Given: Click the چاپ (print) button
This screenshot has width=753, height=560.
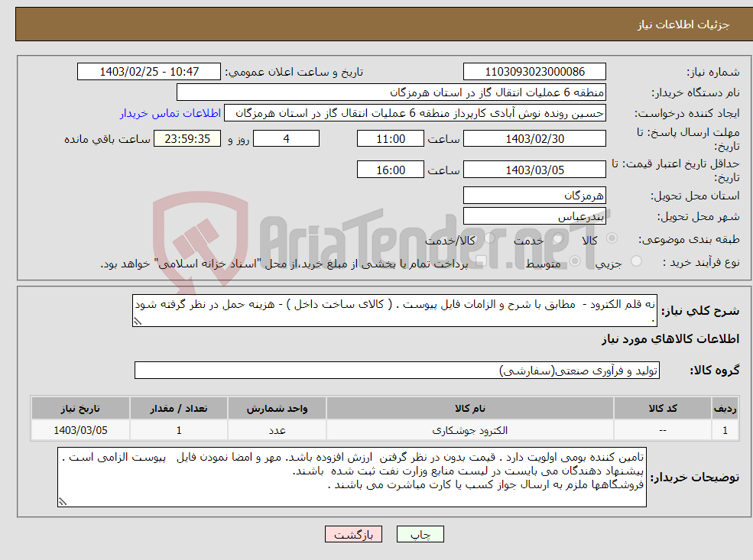Looking at the screenshot, I should pyautogui.click(x=420, y=534).
